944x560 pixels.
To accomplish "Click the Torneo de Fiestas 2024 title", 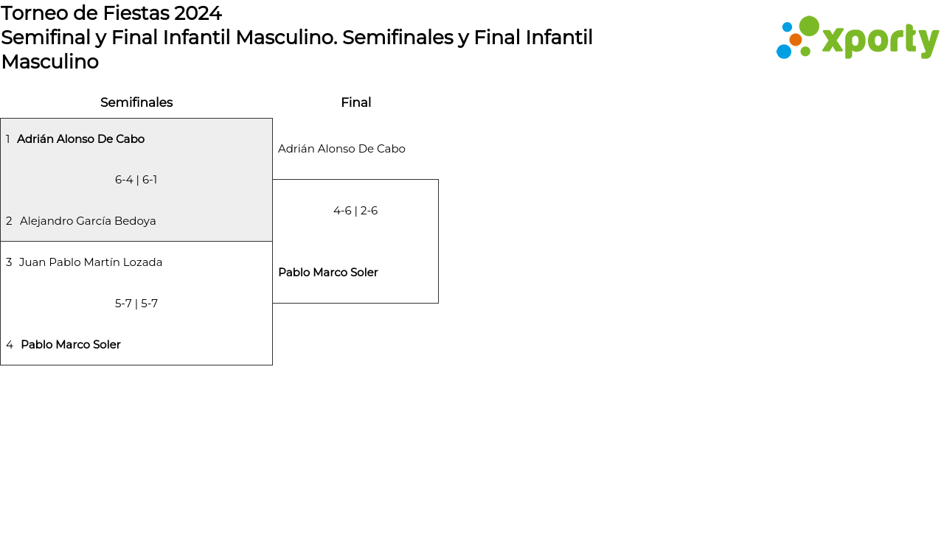I will click(x=111, y=13).
